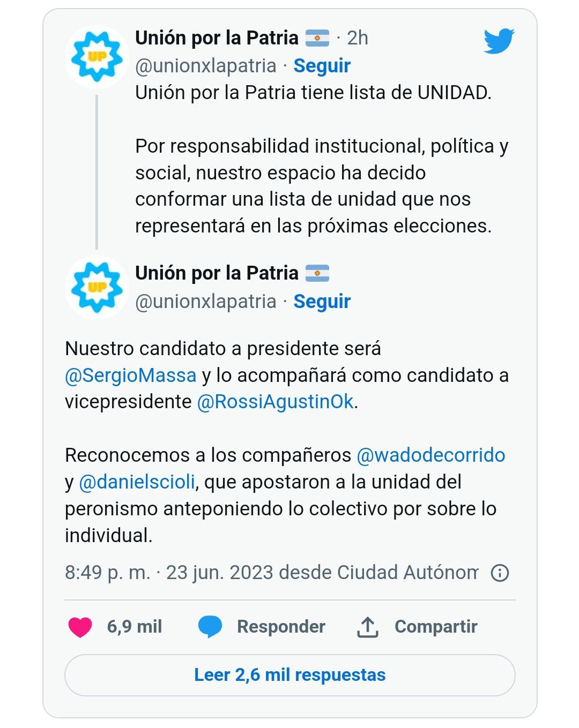Open the @SergioMassa mention

(131, 376)
